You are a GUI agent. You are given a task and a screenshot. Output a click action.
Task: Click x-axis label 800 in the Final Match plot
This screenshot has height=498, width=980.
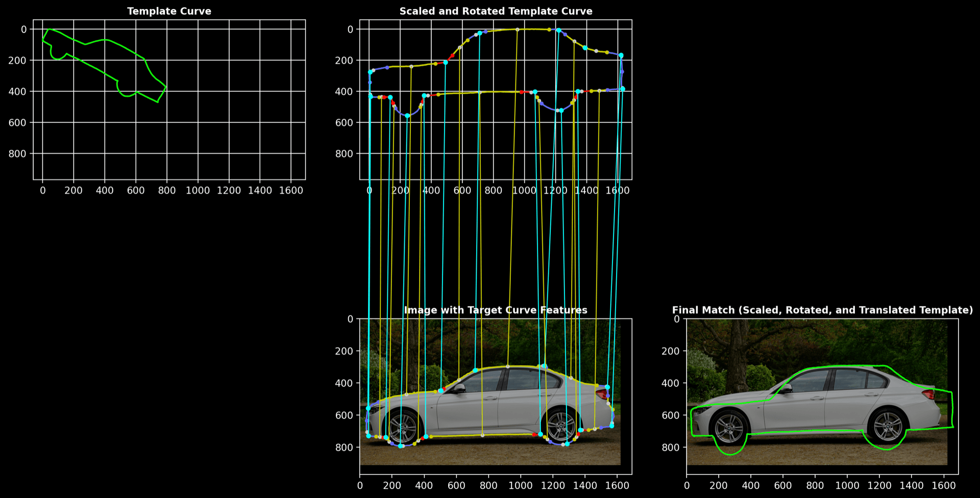pos(815,485)
